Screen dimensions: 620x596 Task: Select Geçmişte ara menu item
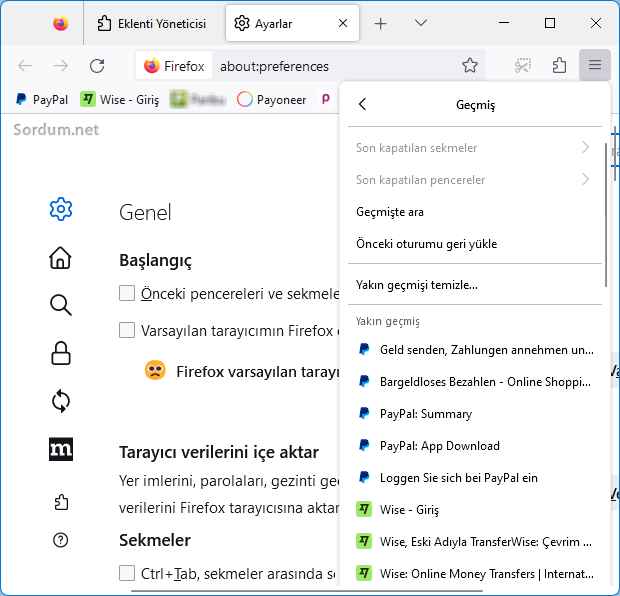coord(474,212)
